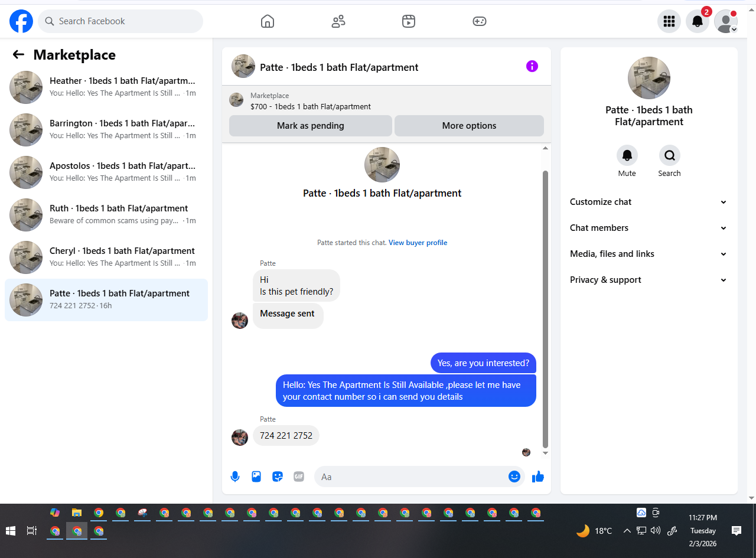
Task: Open the volume speaker tray icon
Action: click(655, 531)
